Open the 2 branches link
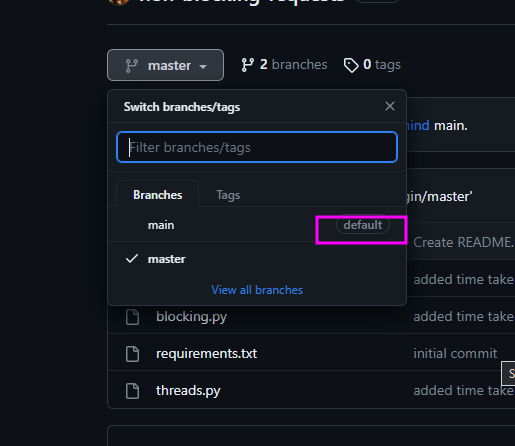This screenshot has height=446, width=515. pyautogui.click(x=284, y=65)
